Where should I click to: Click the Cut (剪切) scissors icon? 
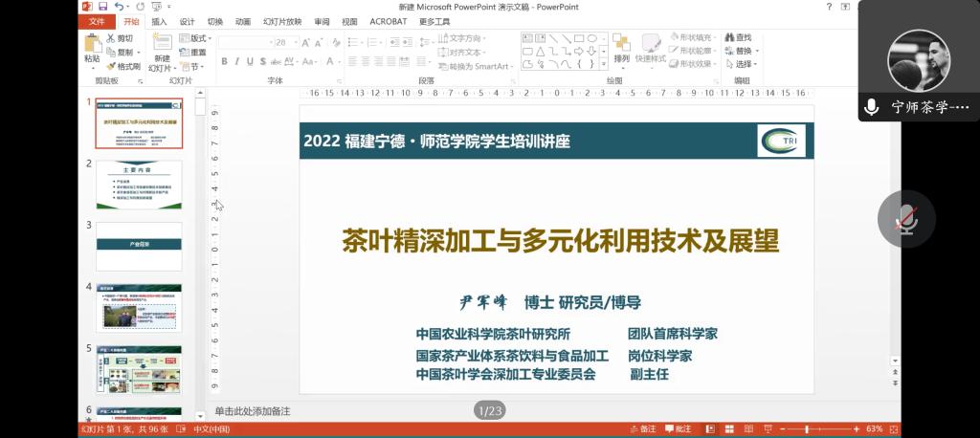pos(111,38)
